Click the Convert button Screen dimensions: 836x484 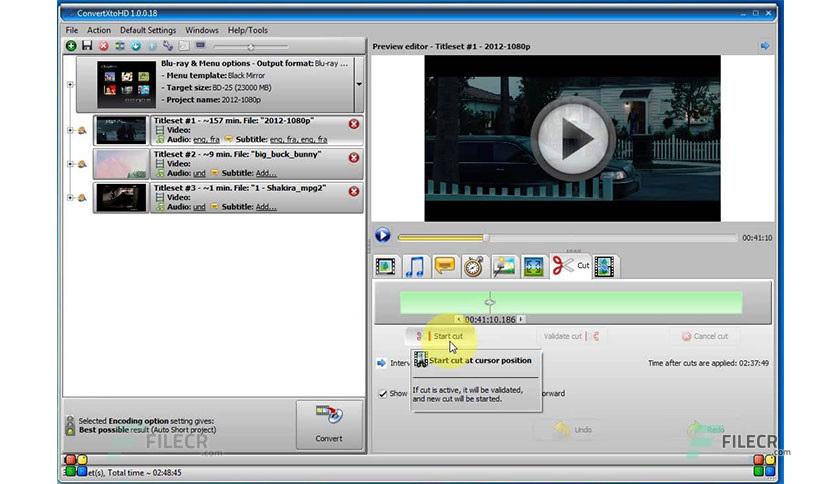click(329, 425)
